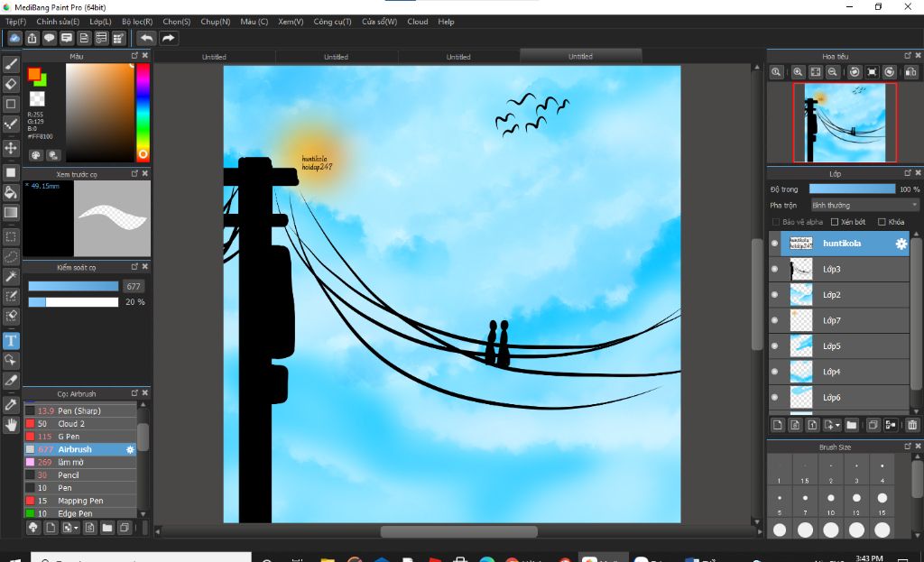Open the layer folder icon in Lớp panel
The height and width of the screenshot is (562, 924).
coord(852,425)
